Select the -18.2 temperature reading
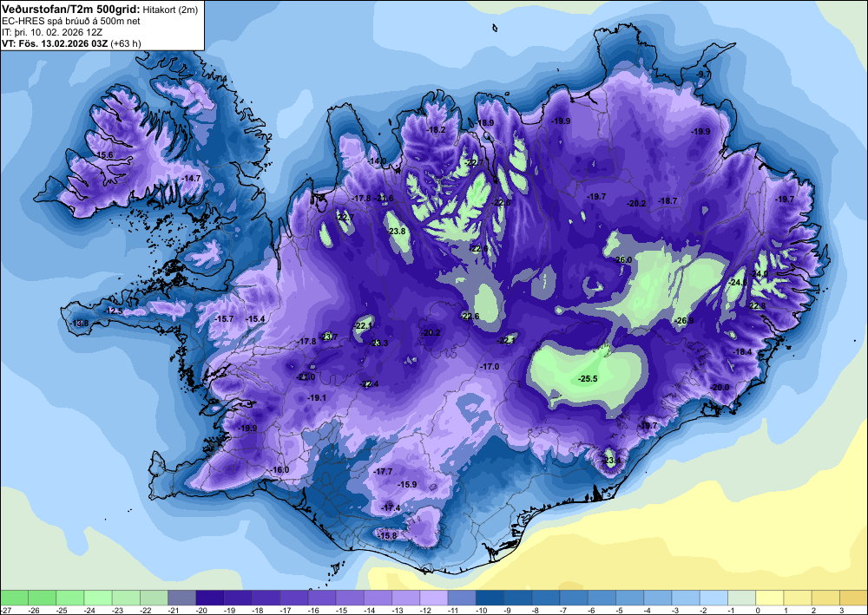This screenshot has height=615, width=868. (x=437, y=130)
